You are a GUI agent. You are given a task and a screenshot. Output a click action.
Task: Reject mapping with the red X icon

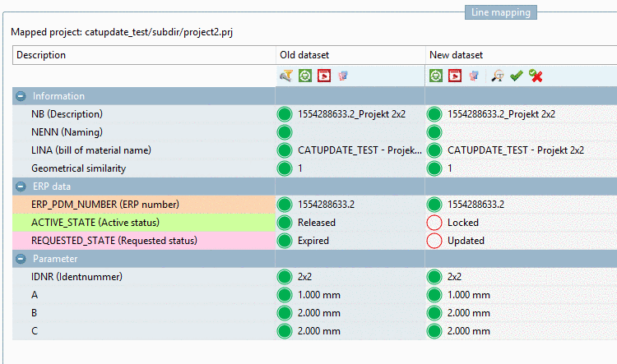536,76
